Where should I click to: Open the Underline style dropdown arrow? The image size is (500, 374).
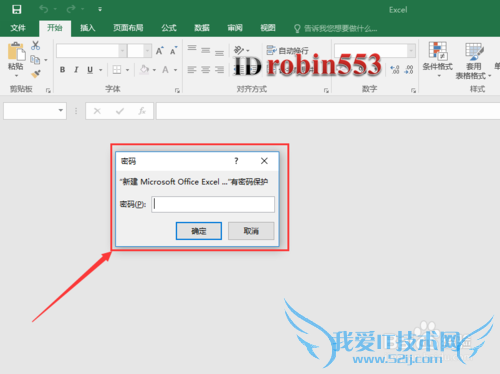click(x=100, y=70)
